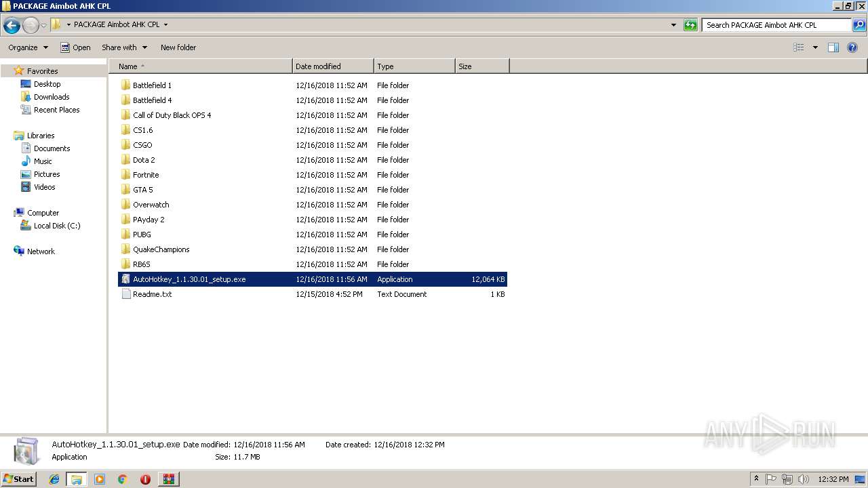The width and height of the screenshot is (868, 488).
Task: Launch Internet Explorer from the taskbar
Action: [x=54, y=479]
